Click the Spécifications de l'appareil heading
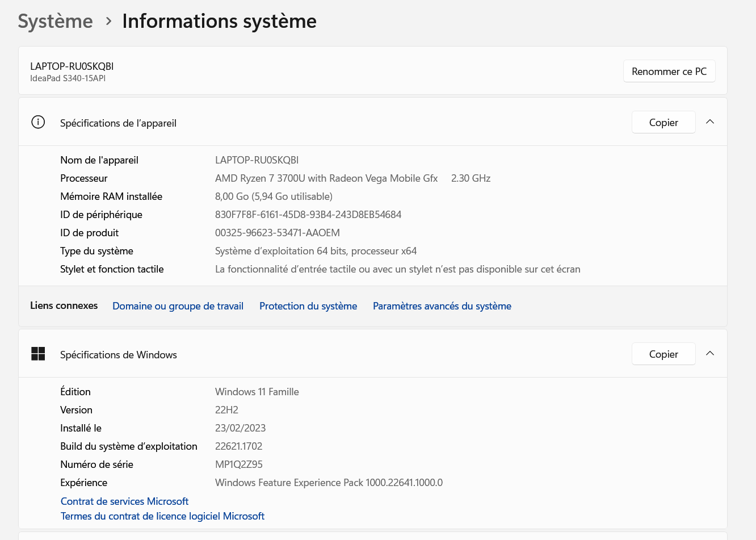This screenshot has width=756, height=540. (118, 123)
